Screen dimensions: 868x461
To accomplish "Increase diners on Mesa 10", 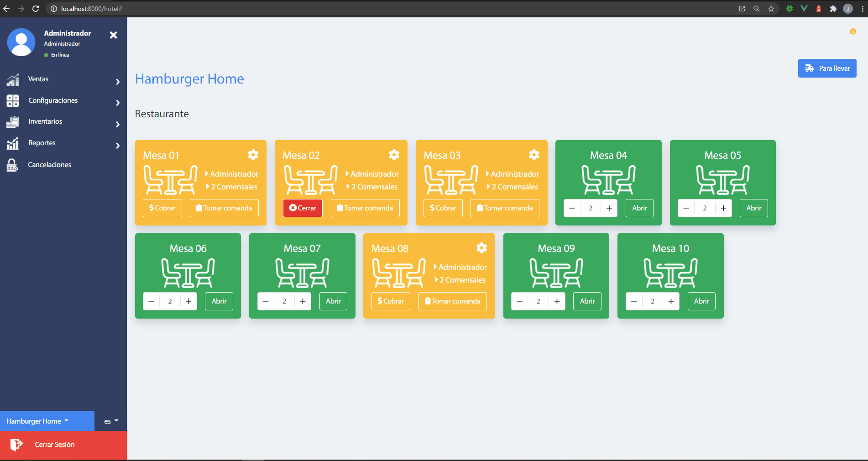I will 671,301.
